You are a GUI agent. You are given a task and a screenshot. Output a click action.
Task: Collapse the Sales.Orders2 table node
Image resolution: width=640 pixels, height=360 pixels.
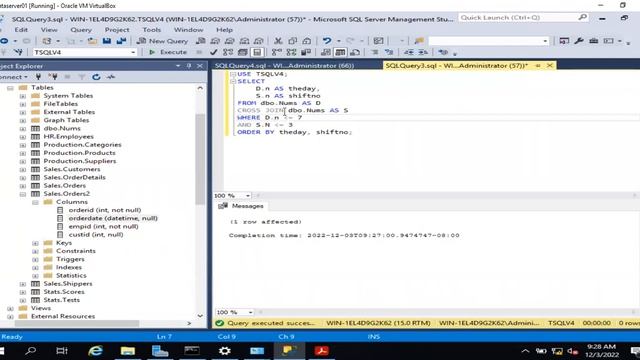tap(23, 194)
